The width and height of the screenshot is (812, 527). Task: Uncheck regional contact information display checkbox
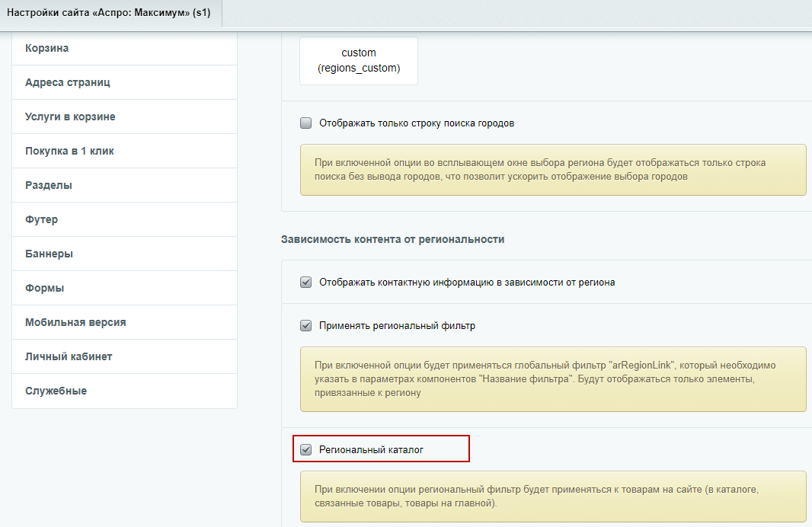coord(306,282)
